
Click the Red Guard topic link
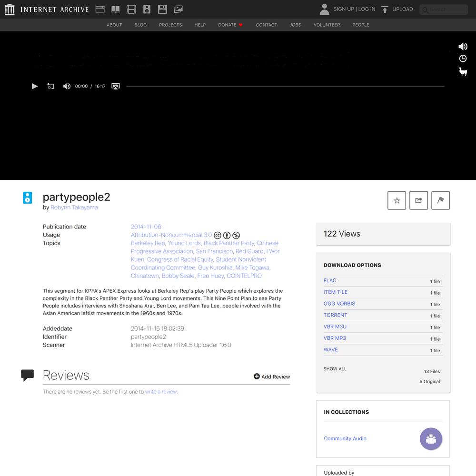tap(249, 251)
